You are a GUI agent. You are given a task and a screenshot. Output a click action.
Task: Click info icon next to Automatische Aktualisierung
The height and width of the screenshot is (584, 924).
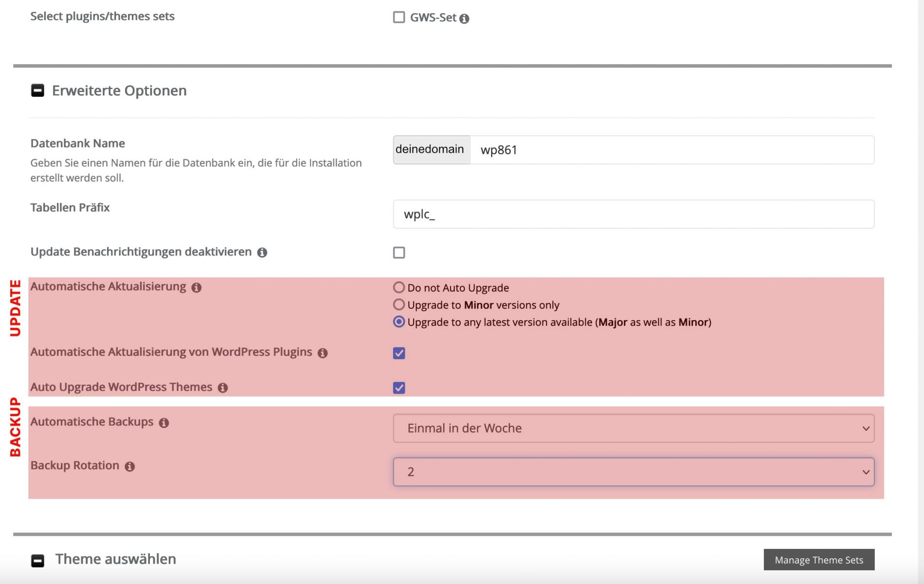click(196, 288)
